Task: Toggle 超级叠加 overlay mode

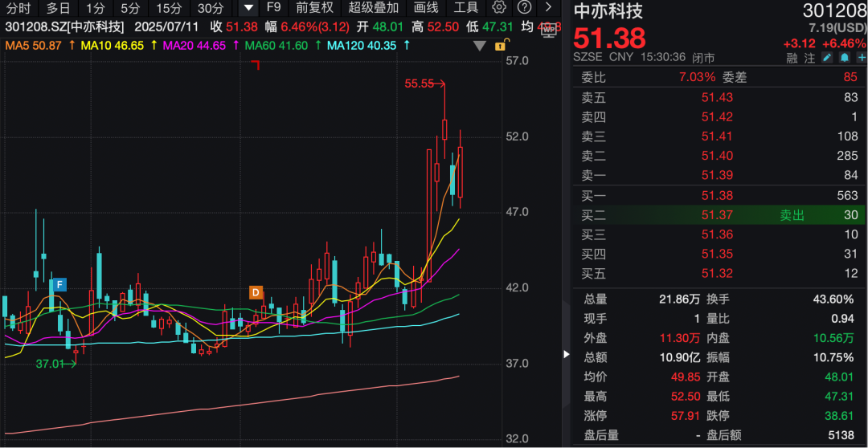Action: [373, 8]
